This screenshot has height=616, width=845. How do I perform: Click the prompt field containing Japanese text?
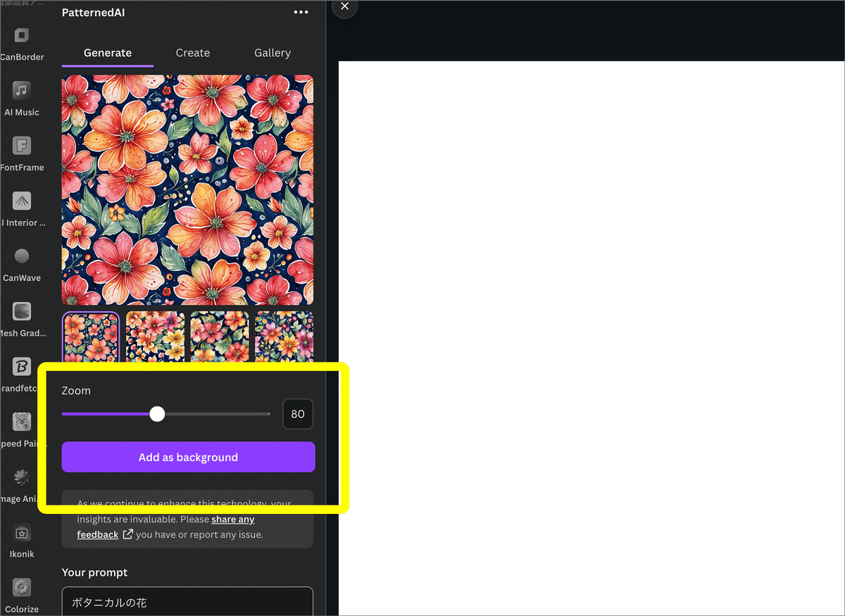(187, 603)
